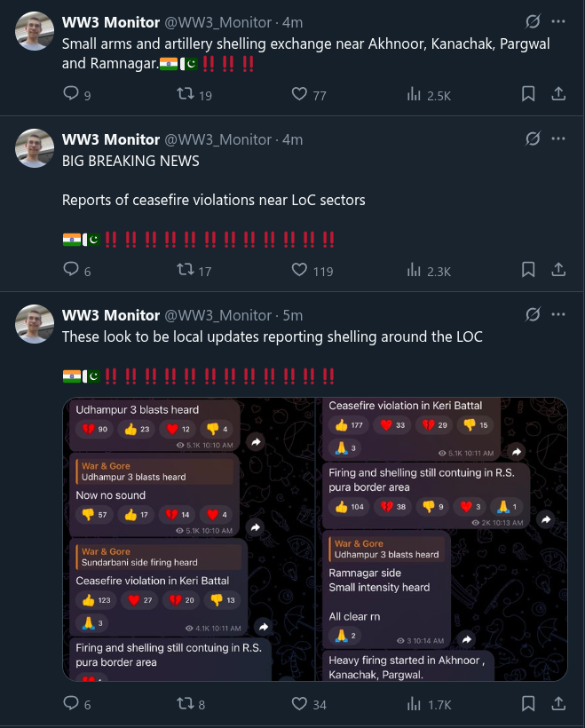Screen dimensions: 585x728
Task: Click WW3 Monitor avatar on third tweet
Action: point(35,324)
